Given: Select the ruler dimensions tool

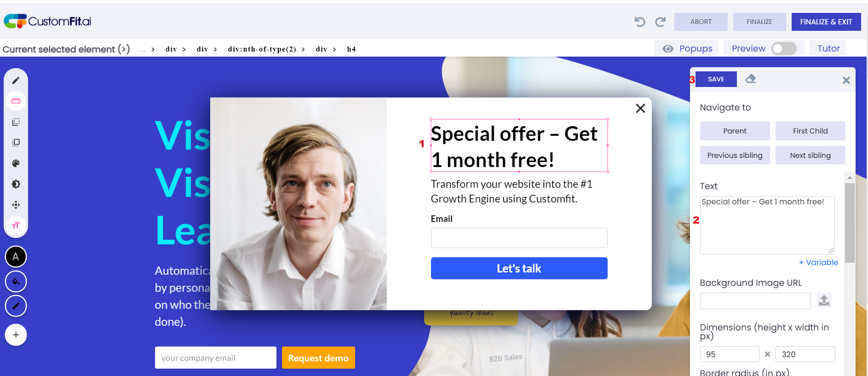Looking at the screenshot, I should [16, 101].
